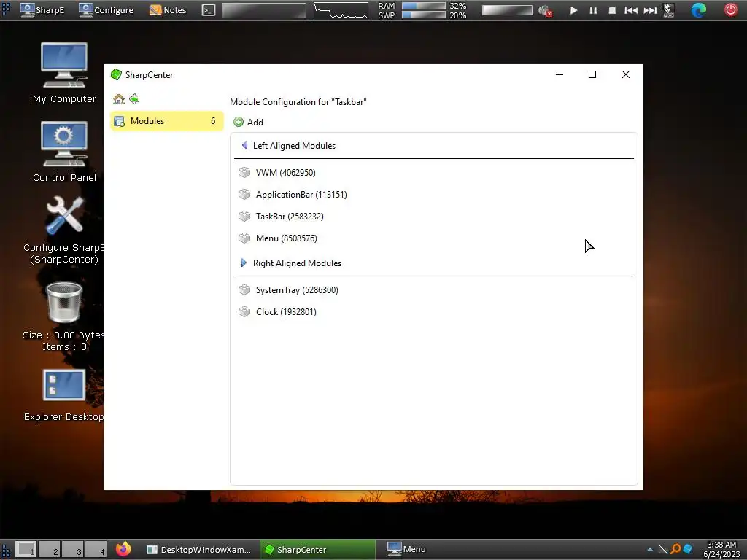
Task: Select the TaskBar (2583232) module row
Action: [x=434, y=216]
